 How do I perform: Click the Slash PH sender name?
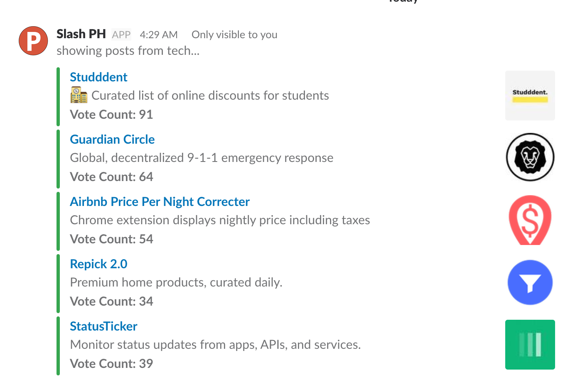(x=81, y=34)
